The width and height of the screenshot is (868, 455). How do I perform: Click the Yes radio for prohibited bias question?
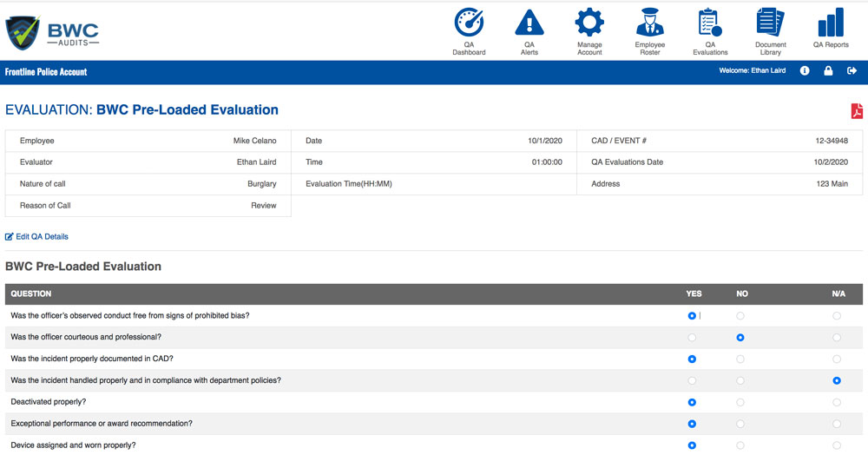[692, 316]
